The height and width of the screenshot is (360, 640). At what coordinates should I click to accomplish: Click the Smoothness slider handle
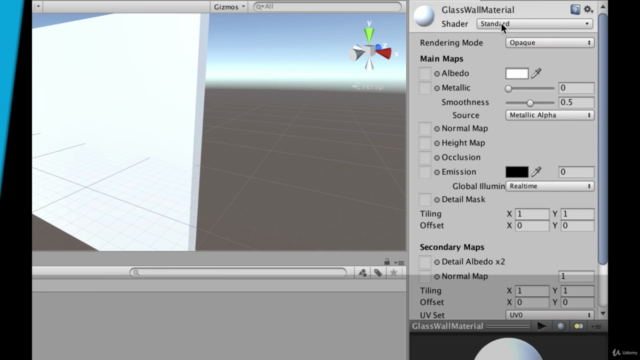[530, 103]
